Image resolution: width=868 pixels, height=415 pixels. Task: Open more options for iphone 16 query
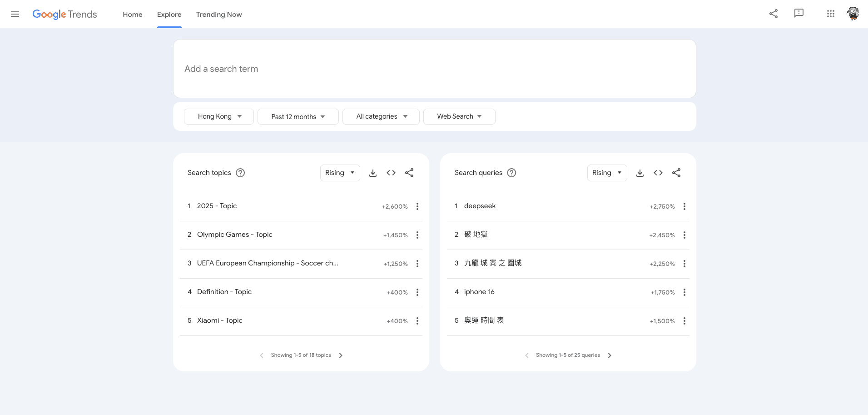coord(684,292)
